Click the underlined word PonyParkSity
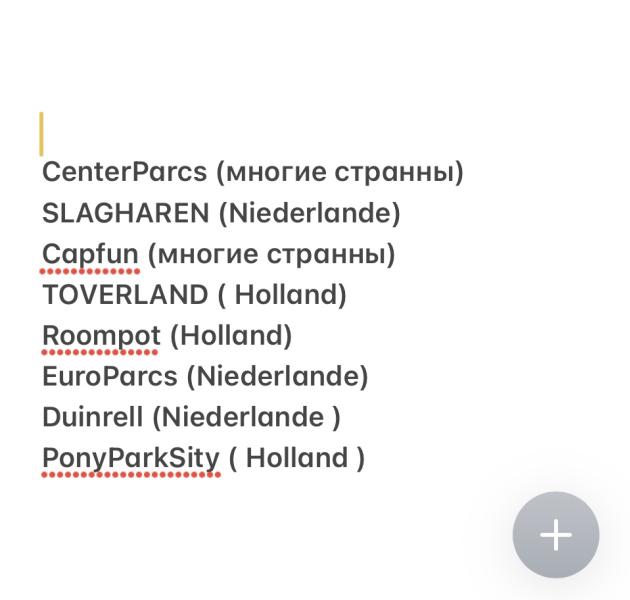 (x=131, y=458)
